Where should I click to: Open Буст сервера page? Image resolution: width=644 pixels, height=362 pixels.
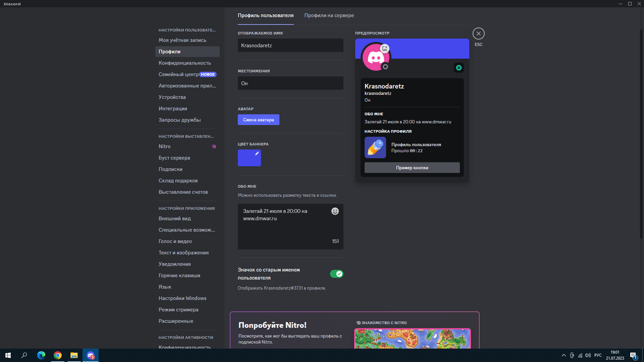coord(187,158)
